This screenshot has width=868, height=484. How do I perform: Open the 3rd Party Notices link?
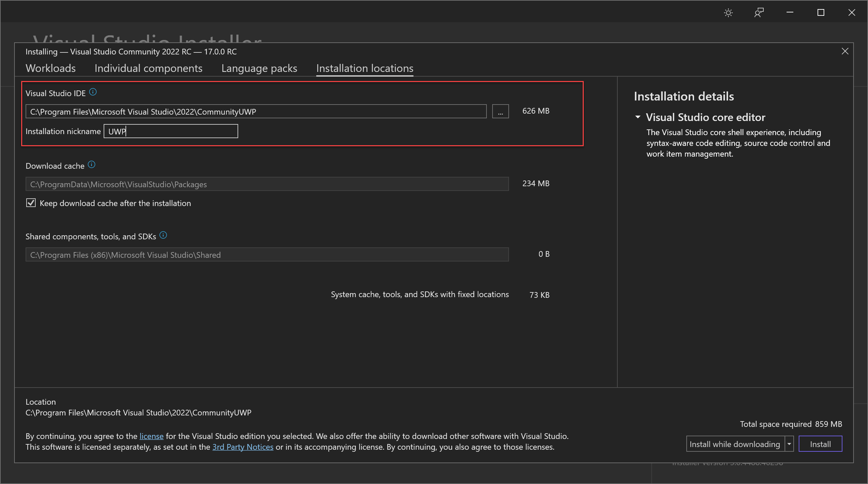243,447
